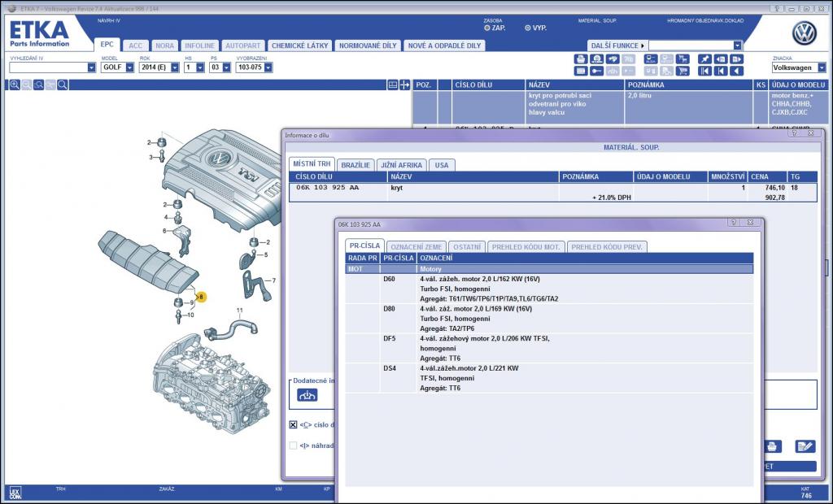Check the <I> náhrad checkbox

pos(293,445)
